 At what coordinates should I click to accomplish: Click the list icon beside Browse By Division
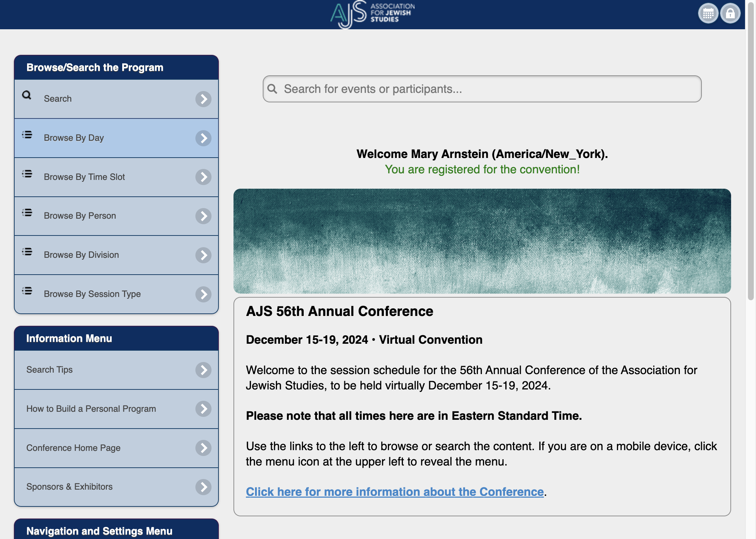click(27, 252)
